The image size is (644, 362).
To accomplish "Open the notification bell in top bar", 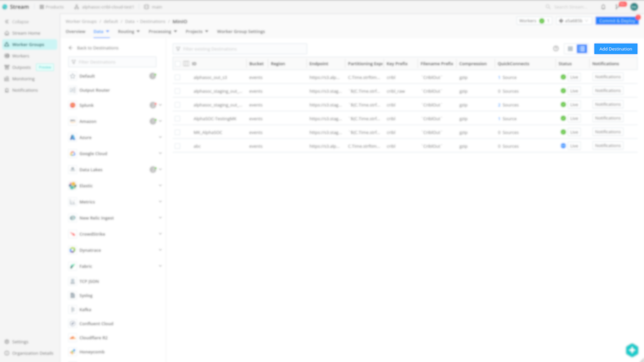I will (603, 7).
